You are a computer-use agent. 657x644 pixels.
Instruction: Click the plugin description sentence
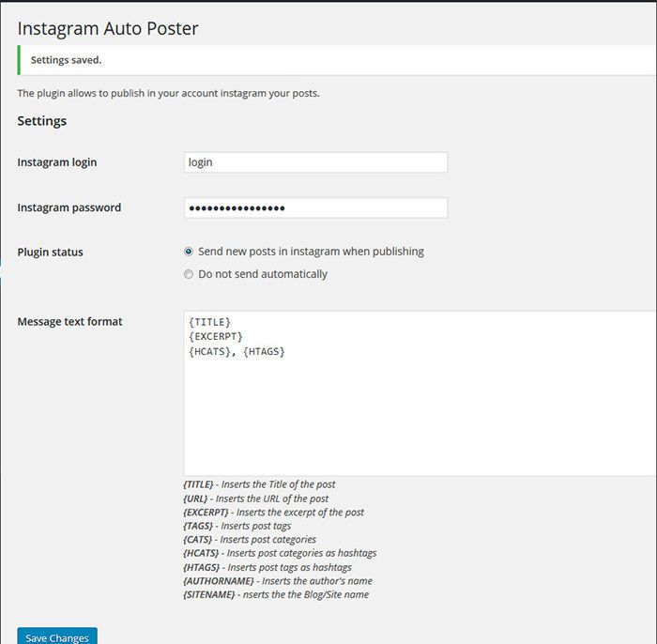(x=168, y=93)
